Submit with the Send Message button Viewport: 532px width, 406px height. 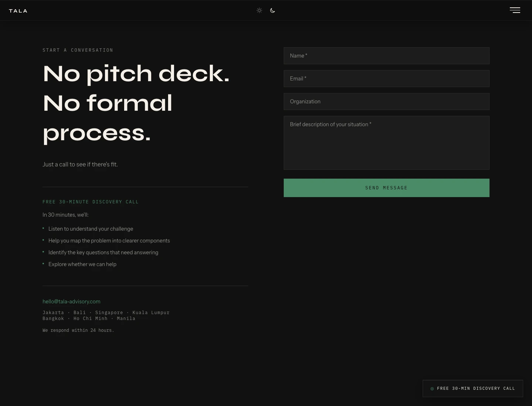click(386, 188)
